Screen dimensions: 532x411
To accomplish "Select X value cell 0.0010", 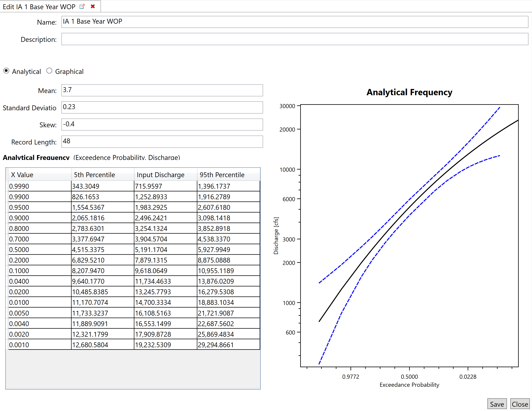I will [x=40, y=345].
